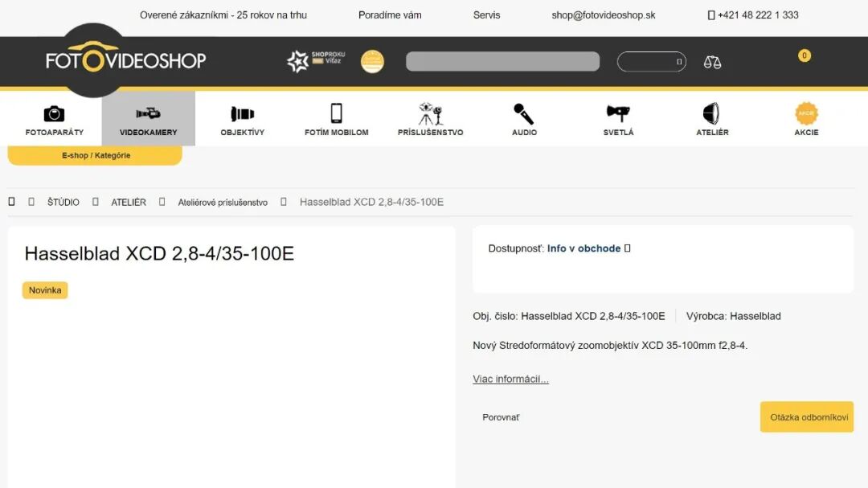Click the Výrobca: Hasselblad text

pos(734,316)
